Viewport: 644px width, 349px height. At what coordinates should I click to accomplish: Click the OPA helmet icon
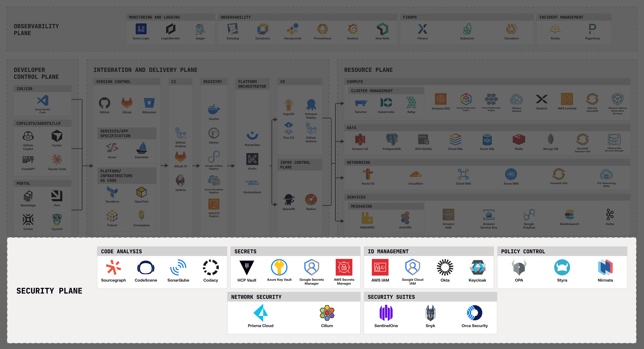pos(519,267)
